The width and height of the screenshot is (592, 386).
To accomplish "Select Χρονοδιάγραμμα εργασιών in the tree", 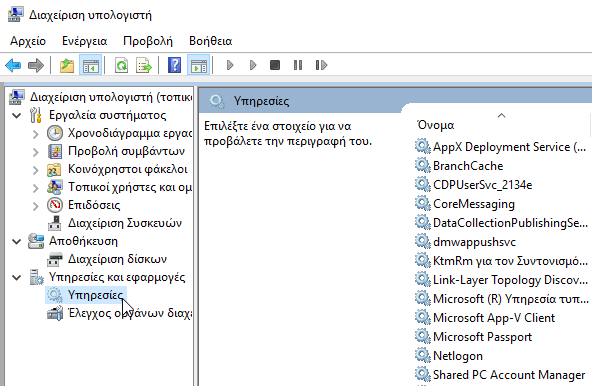I will (x=130, y=133).
